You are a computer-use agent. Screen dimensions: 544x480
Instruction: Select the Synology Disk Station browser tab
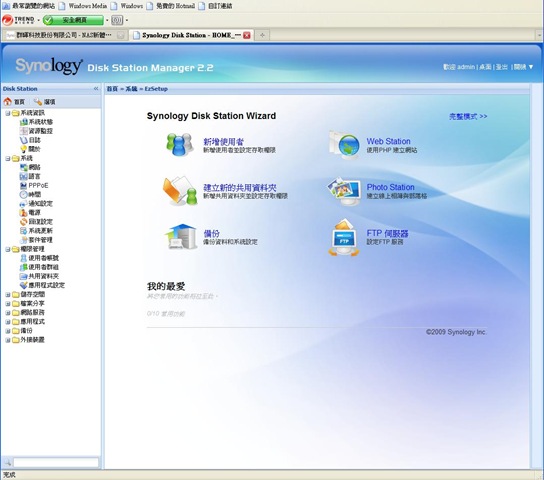point(191,35)
